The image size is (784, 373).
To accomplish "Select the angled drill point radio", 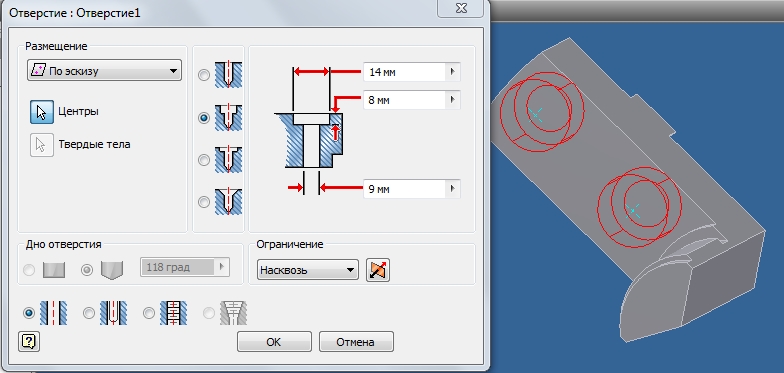I will [87, 270].
